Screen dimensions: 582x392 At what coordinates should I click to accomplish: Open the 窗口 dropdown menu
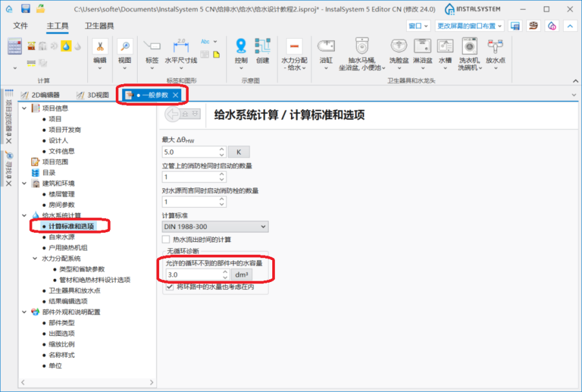[418, 26]
